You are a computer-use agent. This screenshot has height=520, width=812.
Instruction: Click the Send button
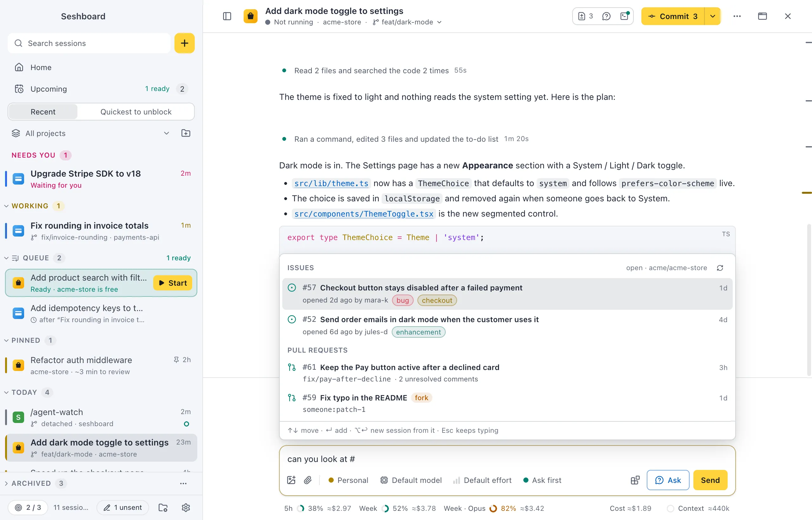[x=710, y=480]
